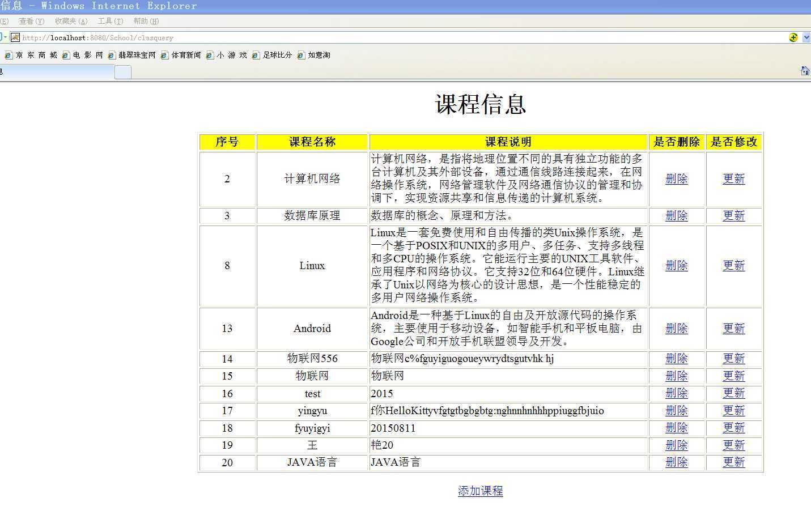Click the 序号 column header
Screen dimensions: 811x532
point(227,142)
